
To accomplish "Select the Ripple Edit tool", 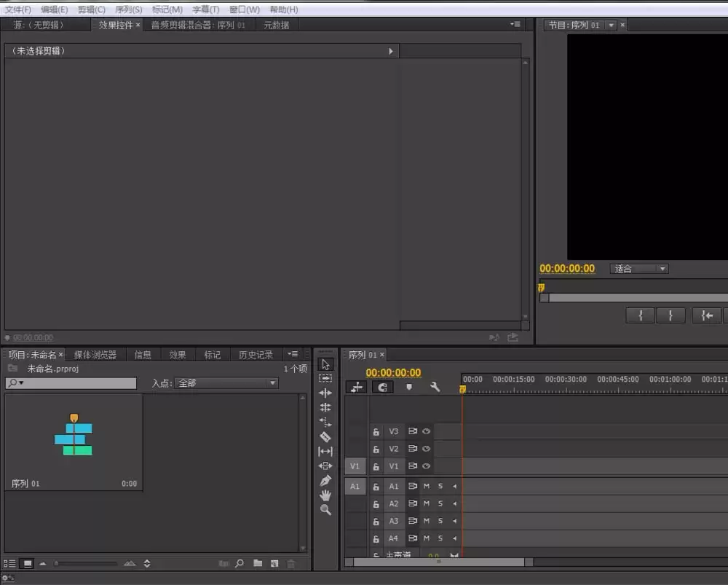I will coord(325,393).
